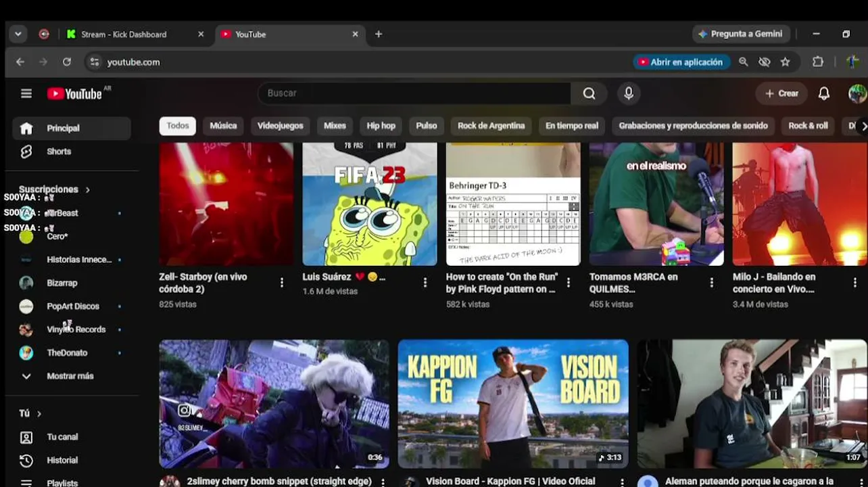Click the magnifying glass search button
Viewport: 868px width, 487px height.
(589, 93)
